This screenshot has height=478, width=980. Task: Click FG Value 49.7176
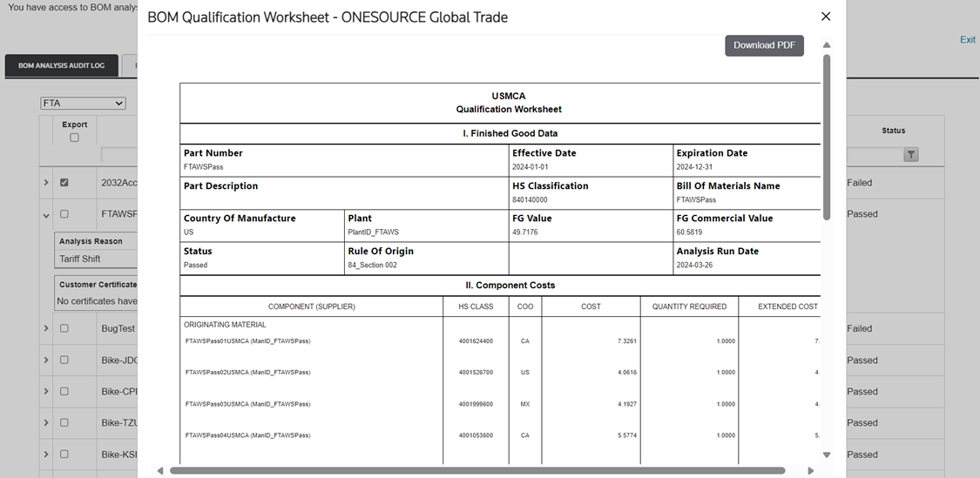click(x=525, y=232)
